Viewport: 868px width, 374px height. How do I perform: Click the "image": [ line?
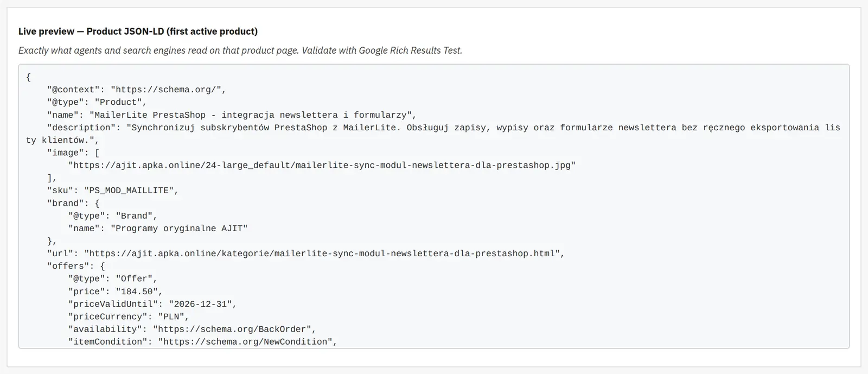point(73,153)
